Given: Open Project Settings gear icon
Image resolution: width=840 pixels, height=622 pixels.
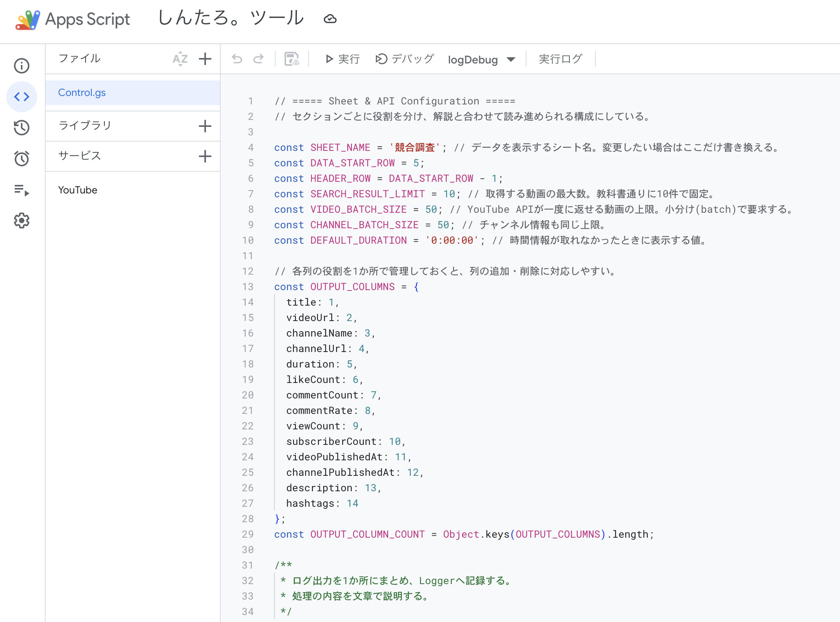Looking at the screenshot, I should click(x=22, y=220).
